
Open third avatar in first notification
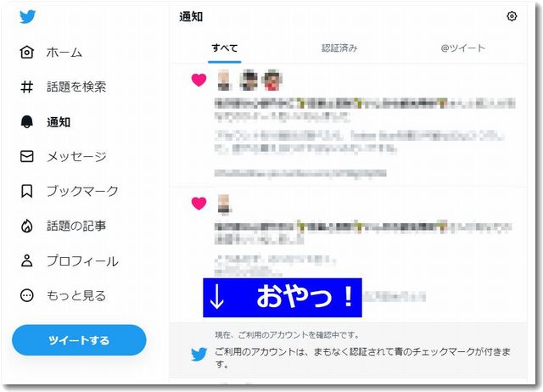(272, 81)
